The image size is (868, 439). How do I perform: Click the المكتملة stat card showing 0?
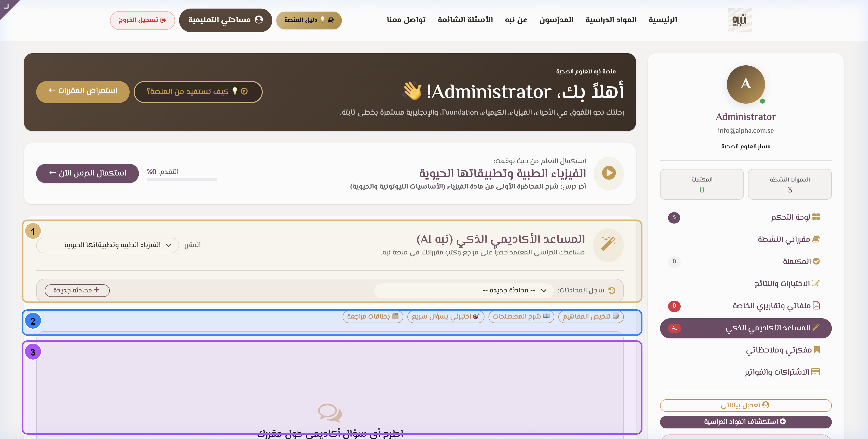click(701, 184)
